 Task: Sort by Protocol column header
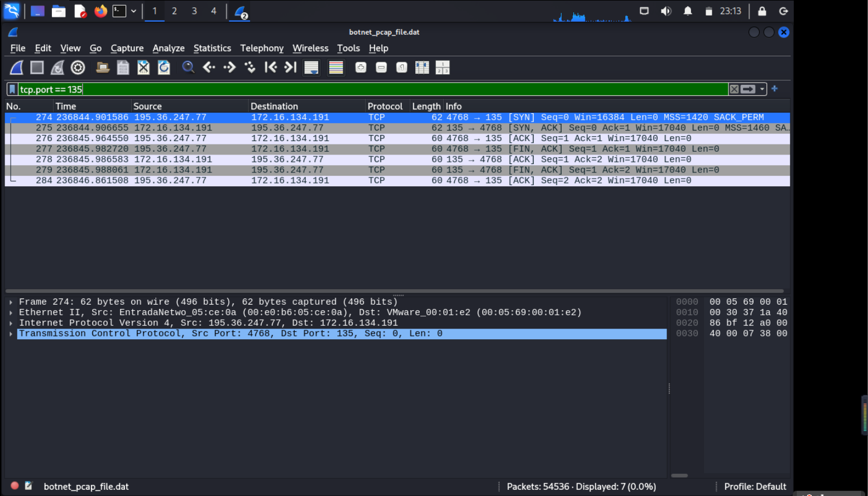[x=387, y=106]
